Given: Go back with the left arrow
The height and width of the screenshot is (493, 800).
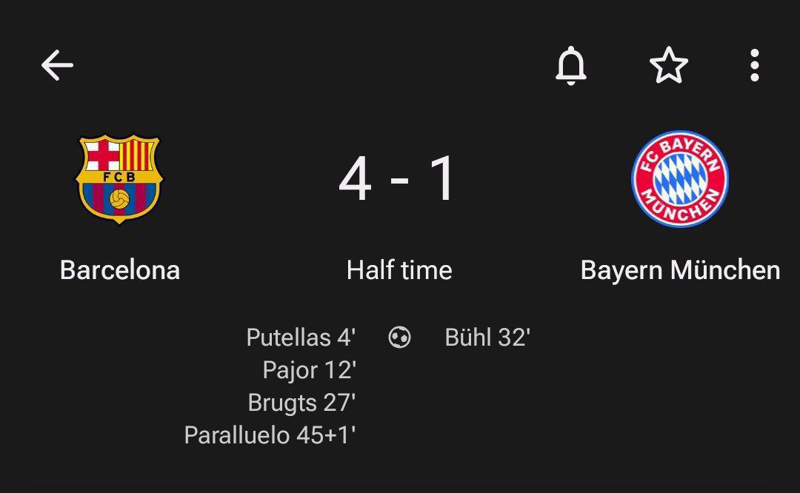Looking at the screenshot, I should 57,66.
